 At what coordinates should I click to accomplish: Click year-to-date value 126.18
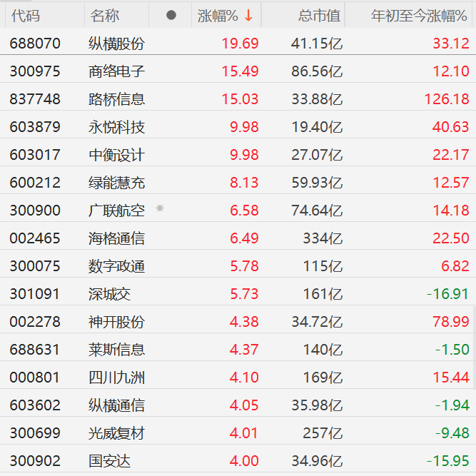pyautogui.click(x=447, y=99)
